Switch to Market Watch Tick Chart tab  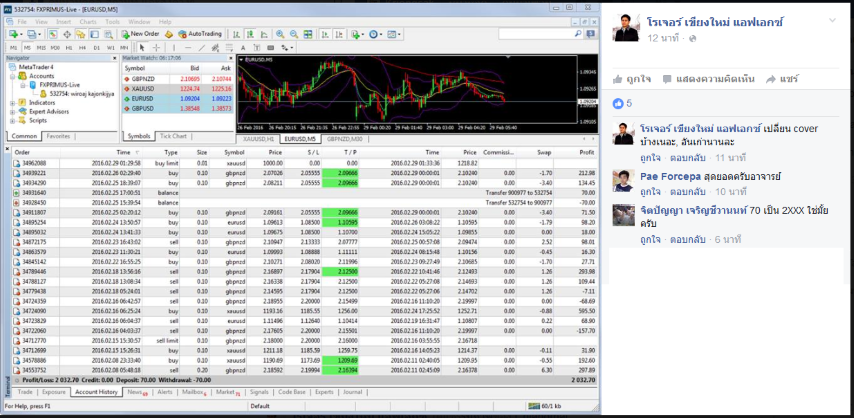pyautogui.click(x=173, y=136)
